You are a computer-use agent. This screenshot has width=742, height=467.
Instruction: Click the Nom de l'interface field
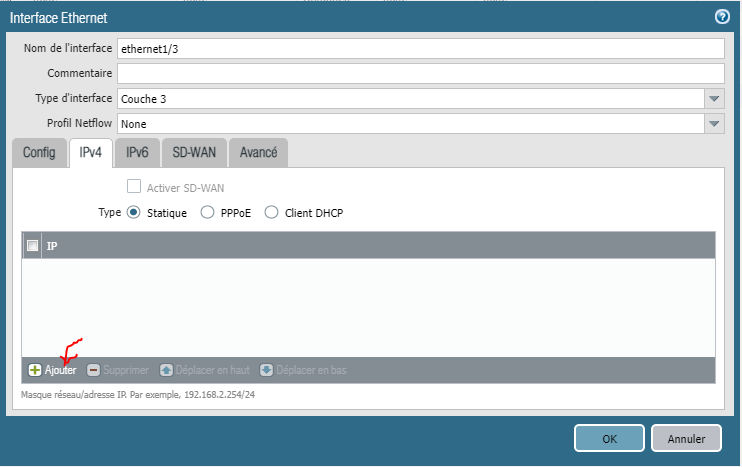pyautogui.click(x=421, y=49)
